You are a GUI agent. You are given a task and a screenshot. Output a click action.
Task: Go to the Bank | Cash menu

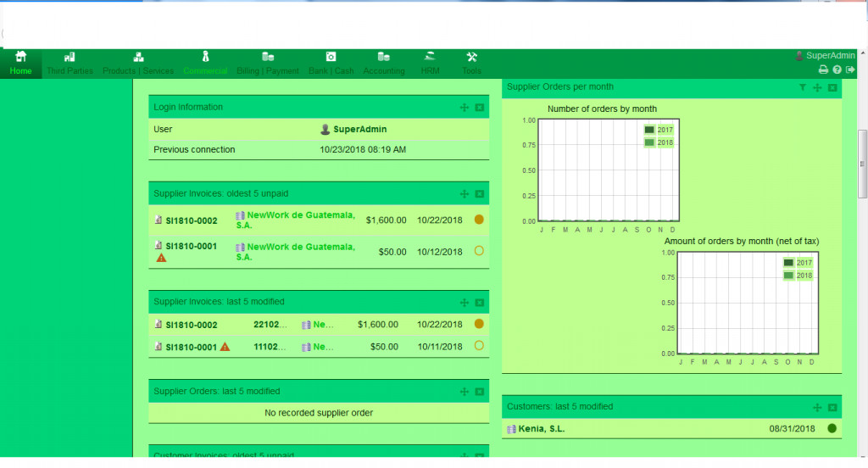[x=331, y=63]
